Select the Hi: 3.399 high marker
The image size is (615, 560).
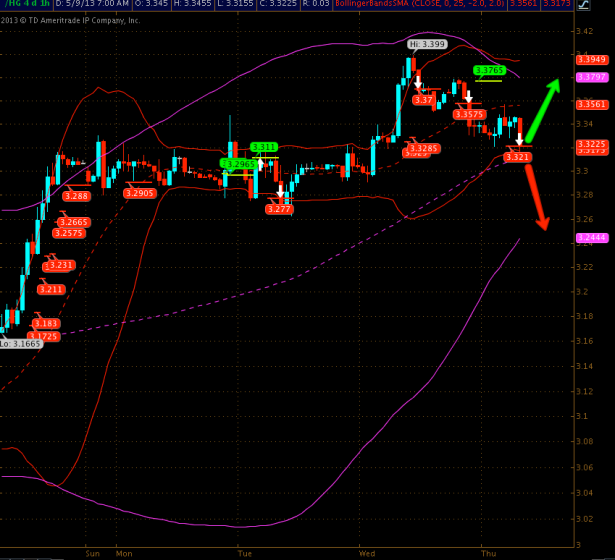pyautogui.click(x=427, y=45)
